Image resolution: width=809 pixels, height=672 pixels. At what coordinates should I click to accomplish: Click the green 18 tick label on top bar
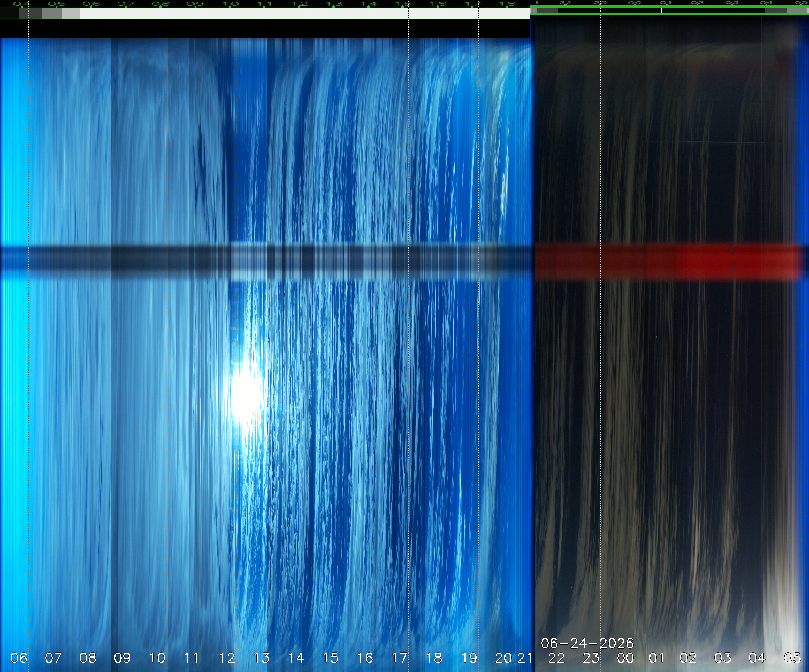click(508, 4)
